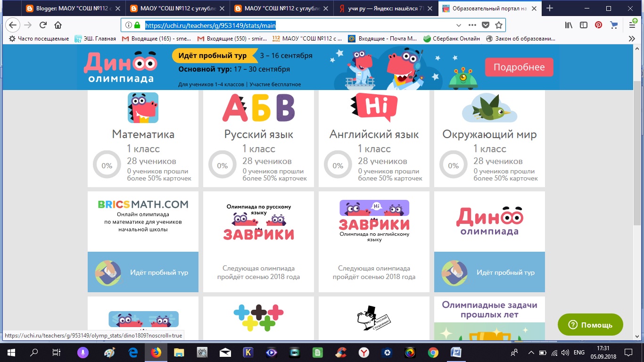Open Microsoft Edge on the taskbar
Viewport: 644px width, 362px height.
point(133,352)
